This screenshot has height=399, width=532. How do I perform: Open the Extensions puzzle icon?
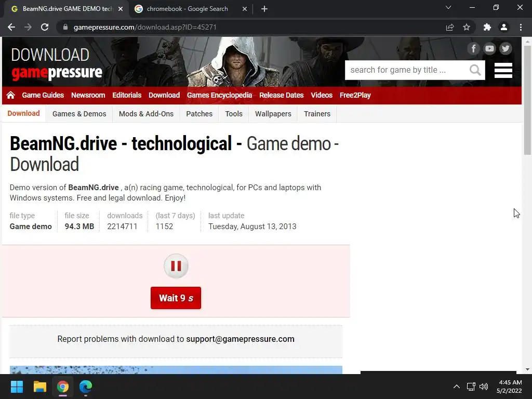(487, 27)
